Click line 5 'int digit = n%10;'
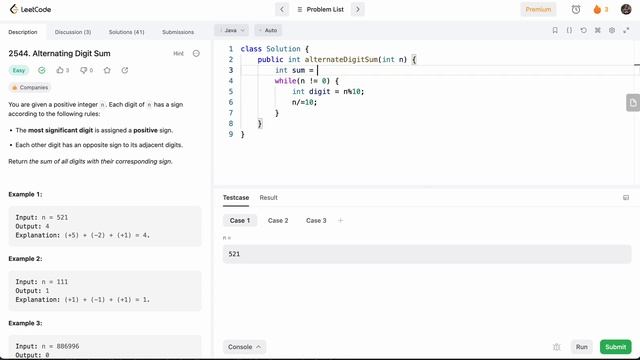The image size is (640, 360). tap(328, 91)
